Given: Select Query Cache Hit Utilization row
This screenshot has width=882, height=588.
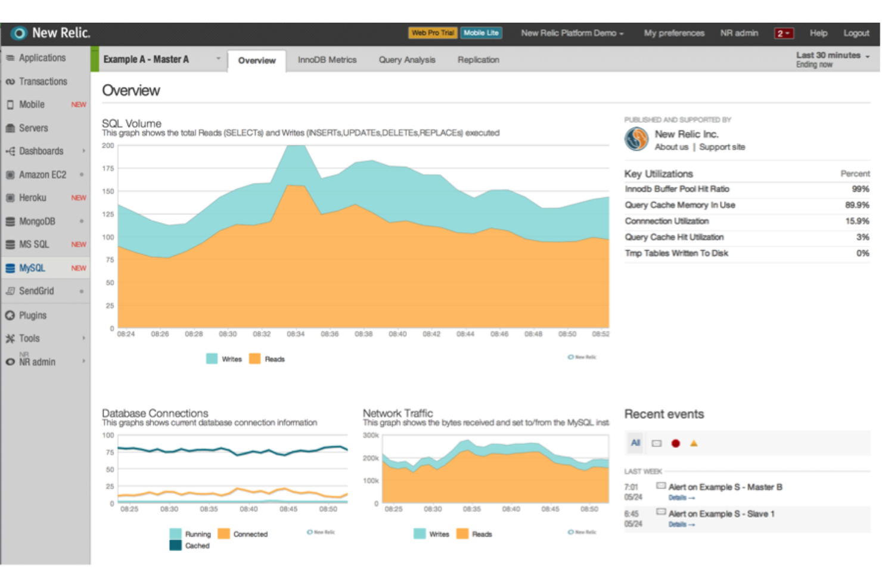Looking at the screenshot, I should pyautogui.click(x=747, y=238).
